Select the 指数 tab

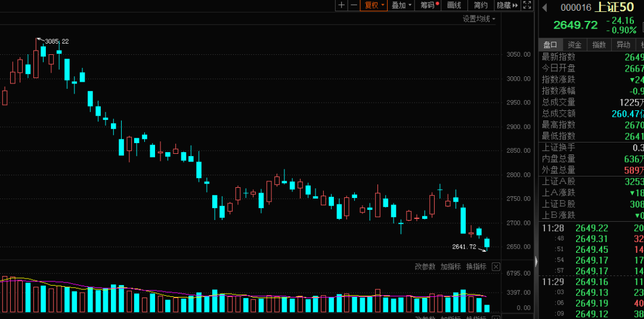tap(599, 45)
